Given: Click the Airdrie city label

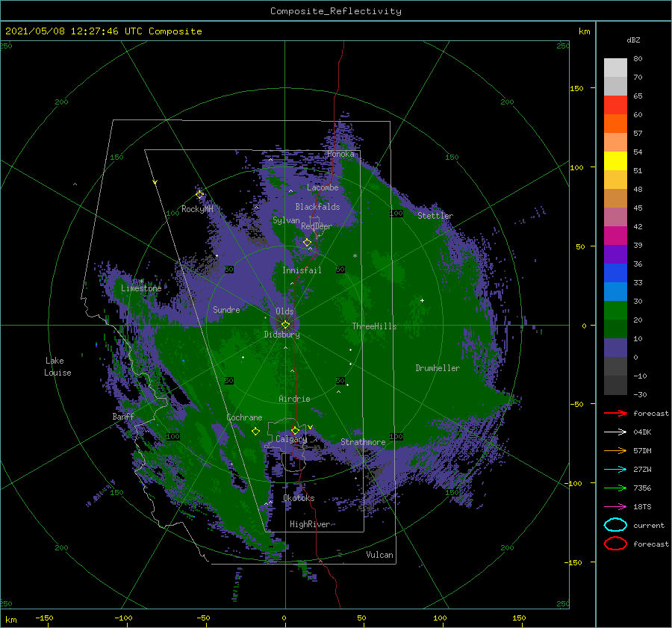Looking at the screenshot, I should coord(294,399).
